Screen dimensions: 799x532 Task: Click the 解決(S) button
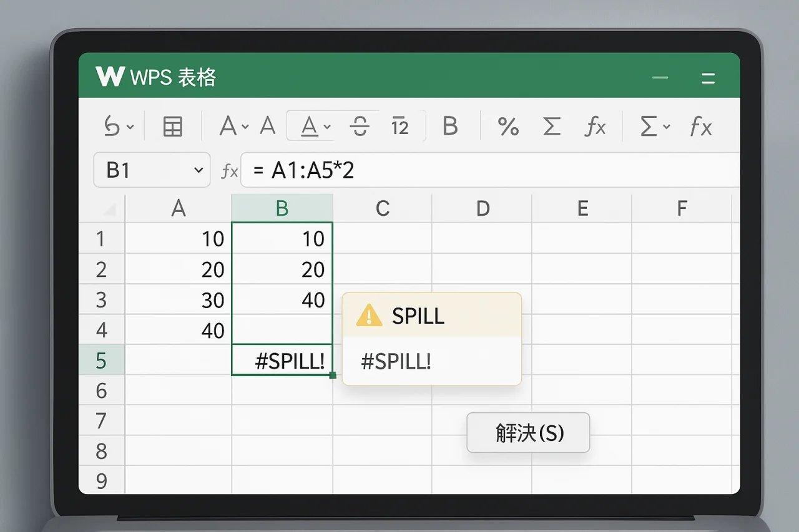click(528, 432)
